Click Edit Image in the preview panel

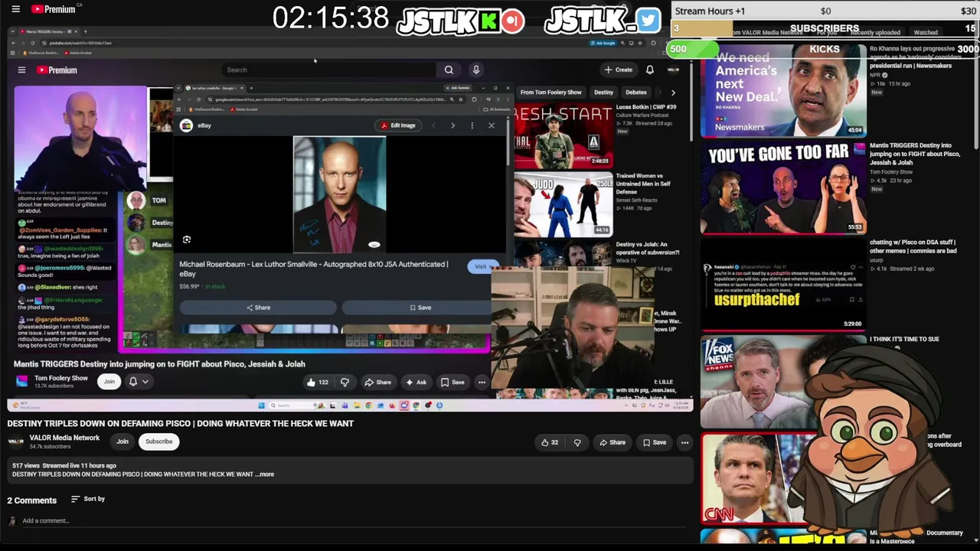(398, 126)
